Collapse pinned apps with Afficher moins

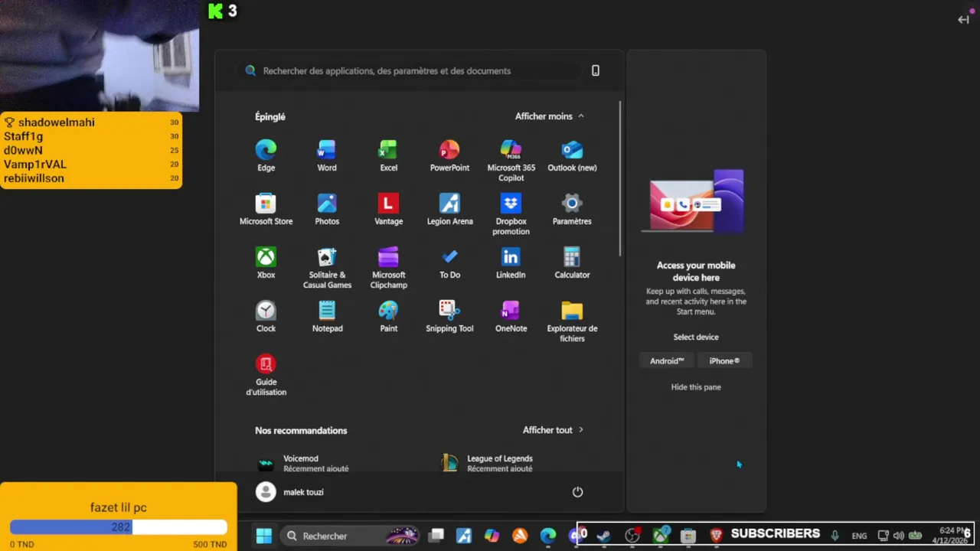coord(550,116)
